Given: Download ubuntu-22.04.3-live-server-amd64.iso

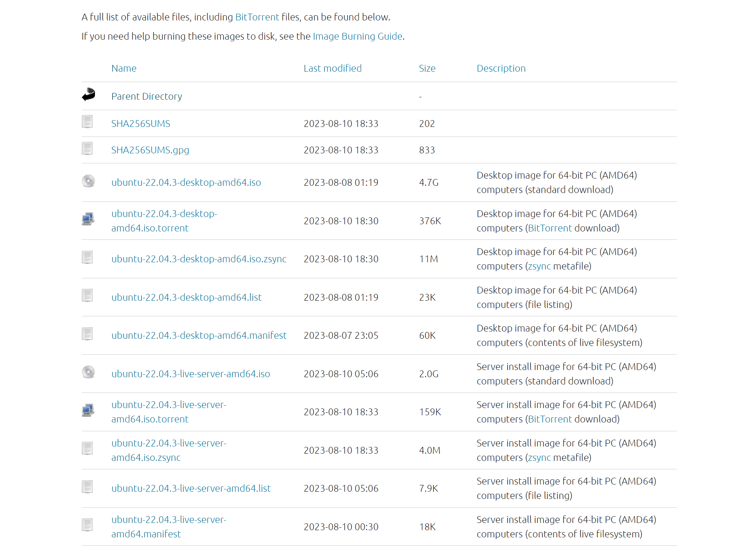Looking at the screenshot, I should pyautogui.click(x=191, y=374).
